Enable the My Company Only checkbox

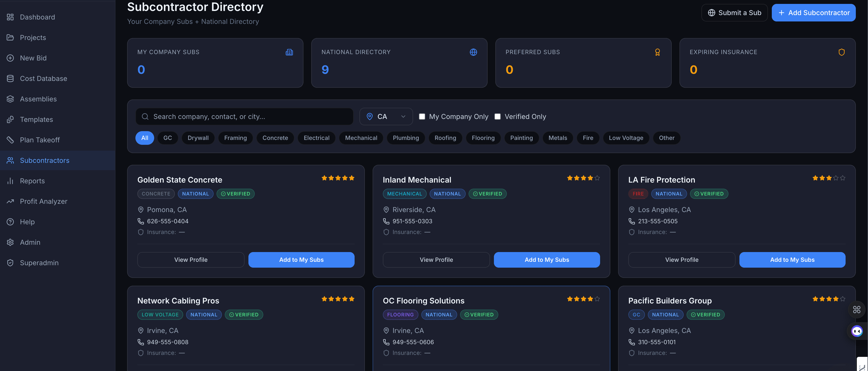tap(422, 116)
